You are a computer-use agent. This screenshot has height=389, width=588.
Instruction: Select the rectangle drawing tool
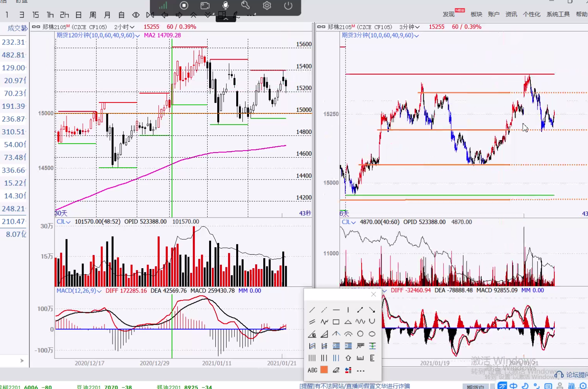(x=336, y=322)
